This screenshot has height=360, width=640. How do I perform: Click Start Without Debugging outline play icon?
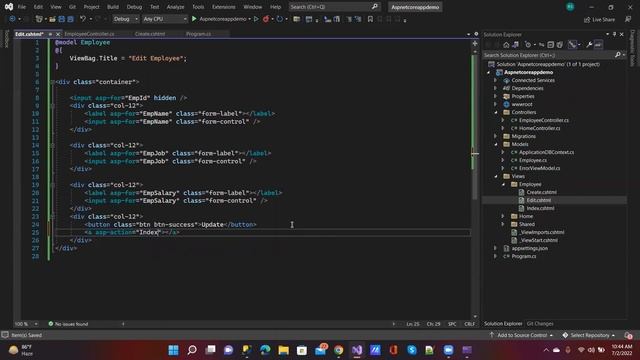256,19
